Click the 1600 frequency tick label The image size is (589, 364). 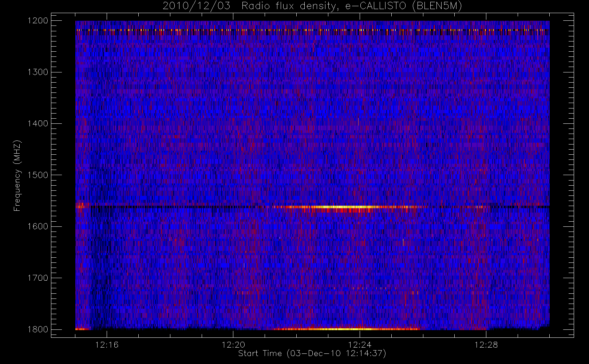pos(38,226)
